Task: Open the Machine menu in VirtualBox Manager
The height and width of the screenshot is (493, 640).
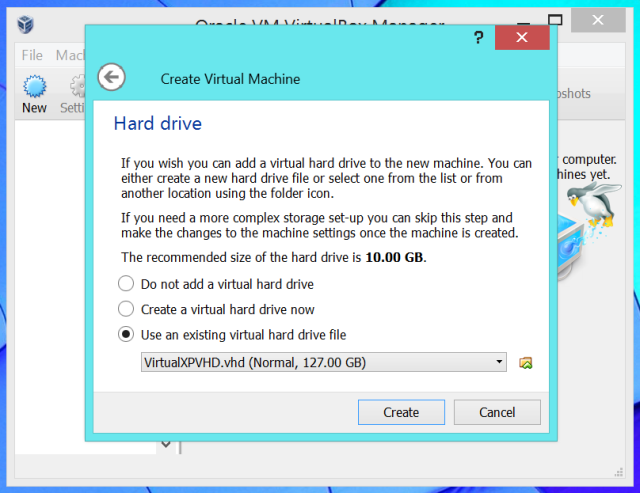Action: (70, 55)
